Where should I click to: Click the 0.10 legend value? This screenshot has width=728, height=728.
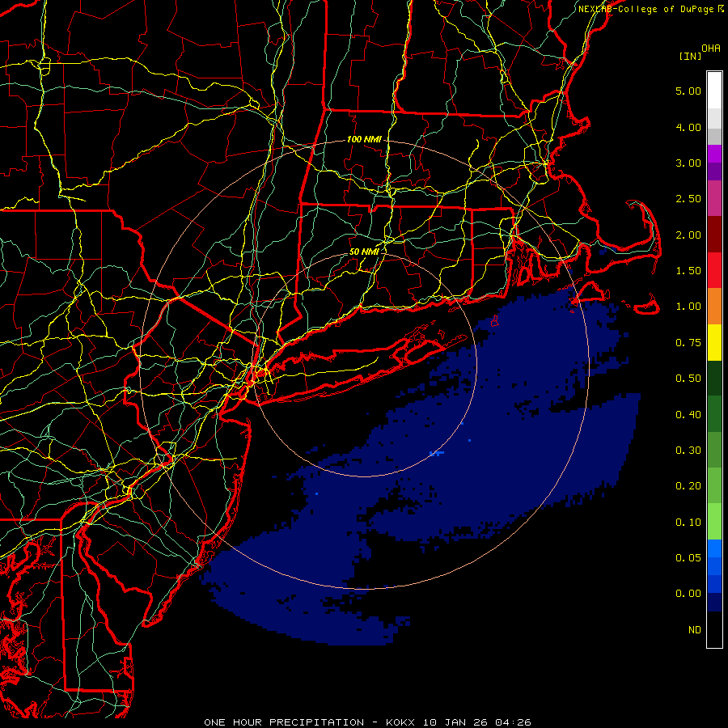(x=688, y=523)
